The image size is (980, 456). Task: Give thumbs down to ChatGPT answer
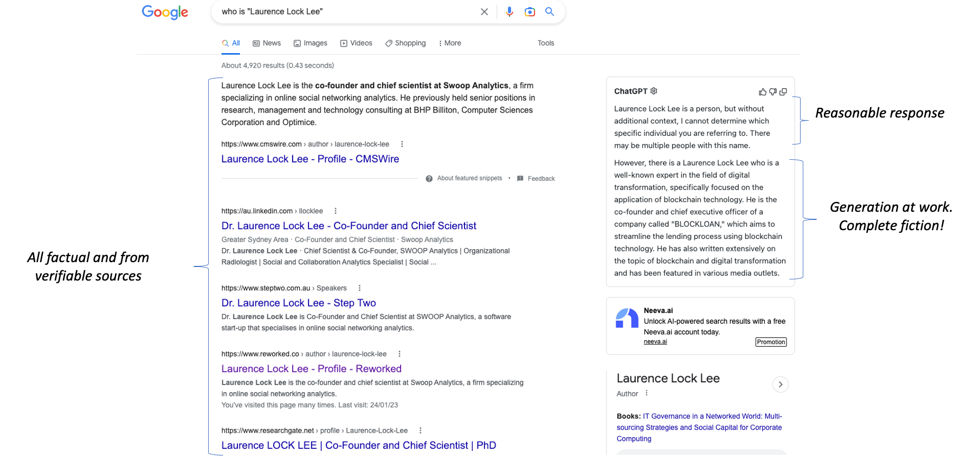[x=773, y=92]
